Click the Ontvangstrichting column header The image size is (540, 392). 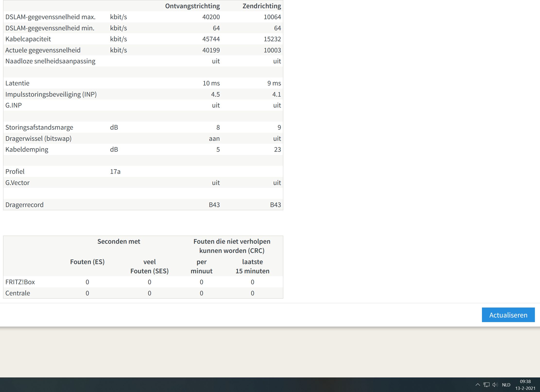[x=192, y=6]
